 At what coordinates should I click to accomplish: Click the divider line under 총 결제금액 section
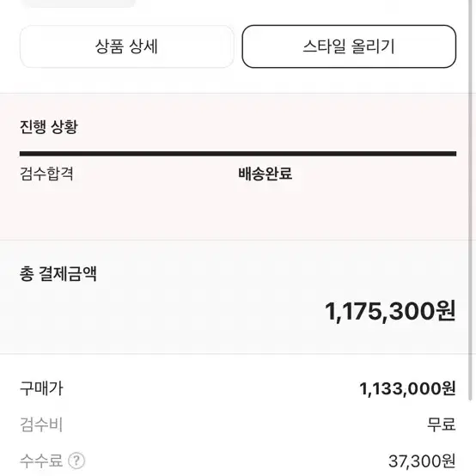235,354
